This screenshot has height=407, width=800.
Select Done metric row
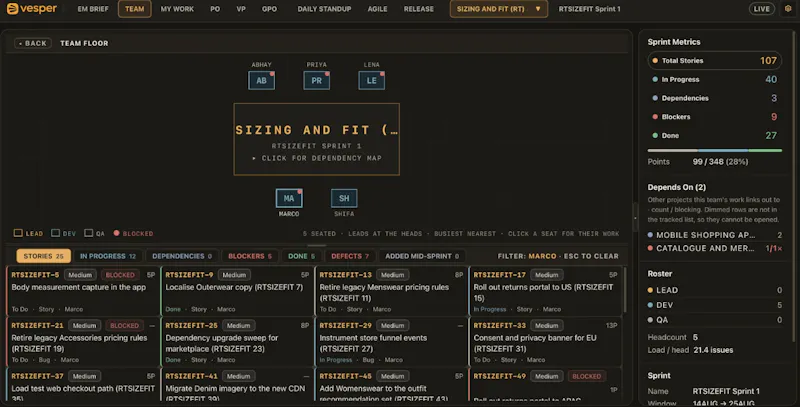714,136
